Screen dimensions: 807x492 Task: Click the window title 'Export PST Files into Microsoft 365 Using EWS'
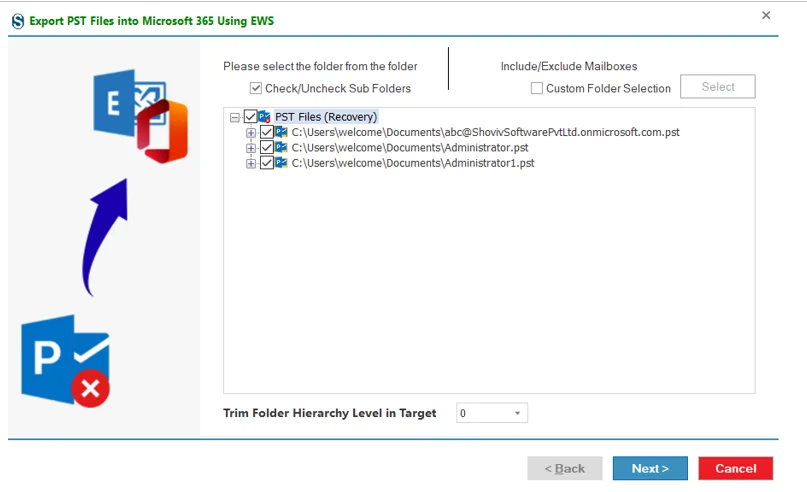[x=151, y=21]
